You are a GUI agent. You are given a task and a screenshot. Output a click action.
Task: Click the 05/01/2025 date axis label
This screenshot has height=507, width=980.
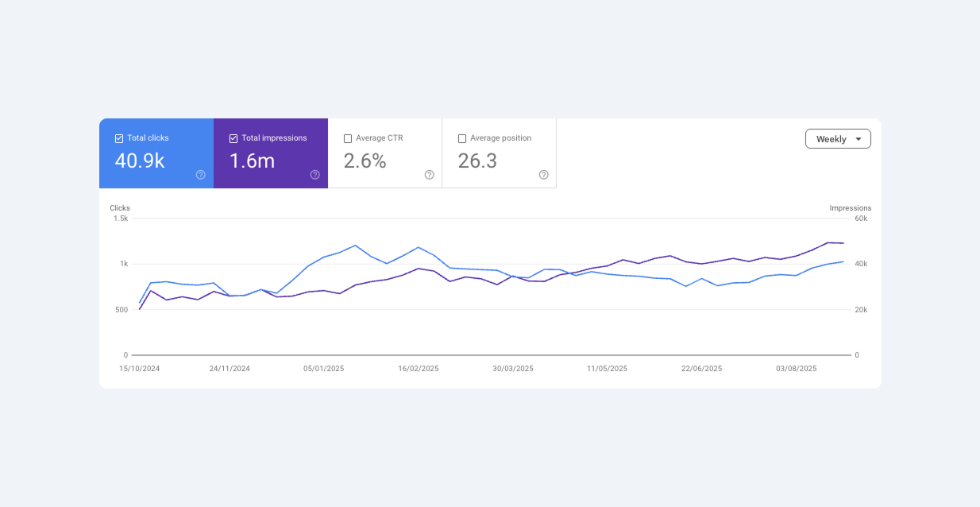(x=324, y=369)
